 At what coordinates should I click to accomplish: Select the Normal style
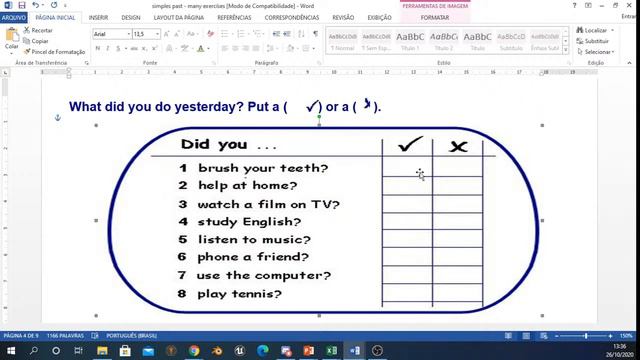click(342, 41)
